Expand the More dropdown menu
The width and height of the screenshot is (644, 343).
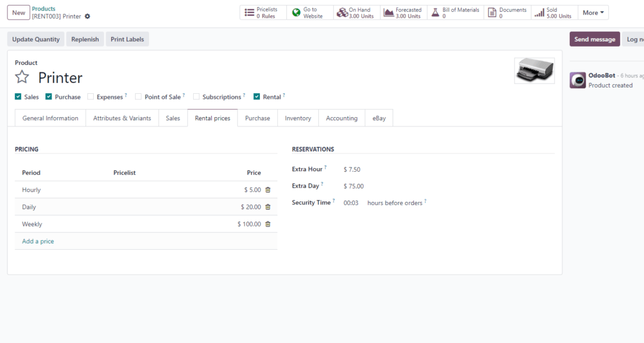[593, 13]
